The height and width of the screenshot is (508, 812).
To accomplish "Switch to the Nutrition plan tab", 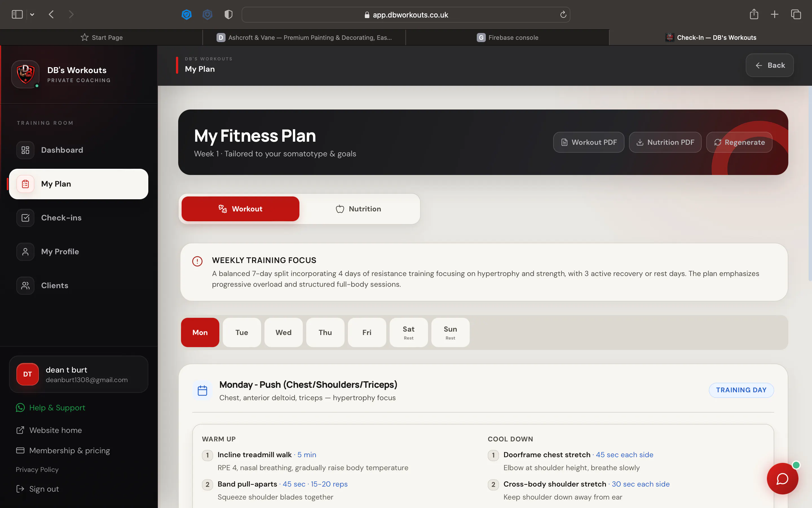I will pos(358,209).
